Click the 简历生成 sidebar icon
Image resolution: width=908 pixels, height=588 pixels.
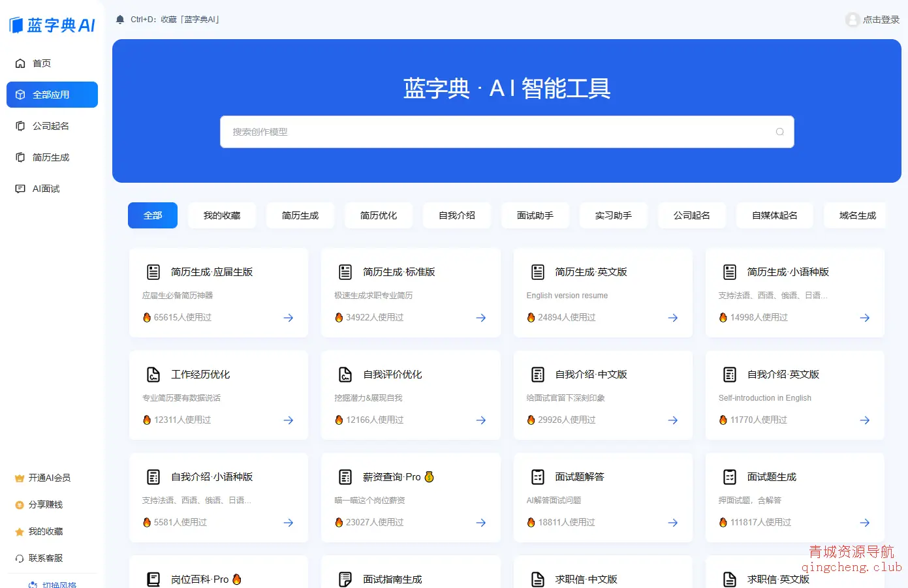tap(20, 157)
